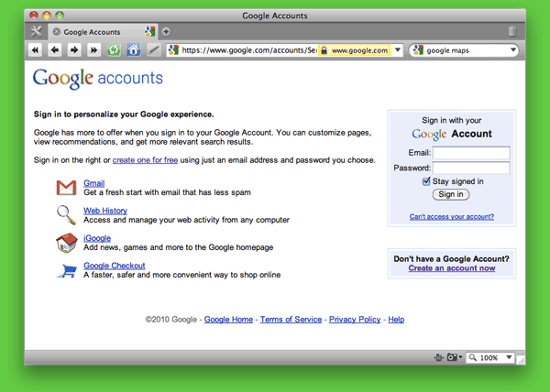Click the window resize grip corner
The height and width of the screenshot is (392, 550).
coord(521,360)
